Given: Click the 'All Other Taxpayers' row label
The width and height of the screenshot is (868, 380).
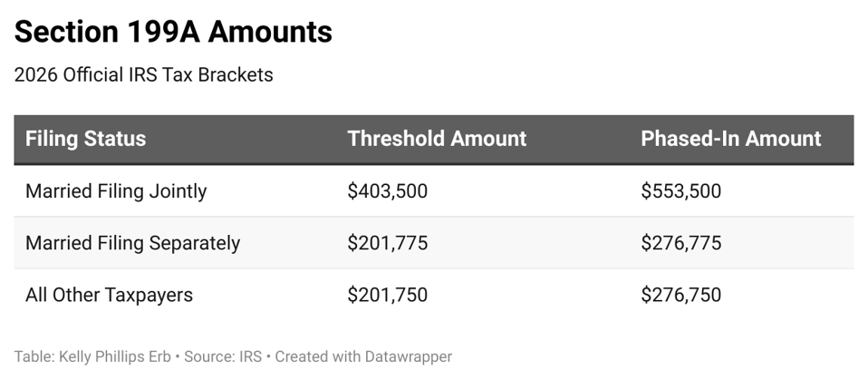Looking at the screenshot, I should coord(109,295).
